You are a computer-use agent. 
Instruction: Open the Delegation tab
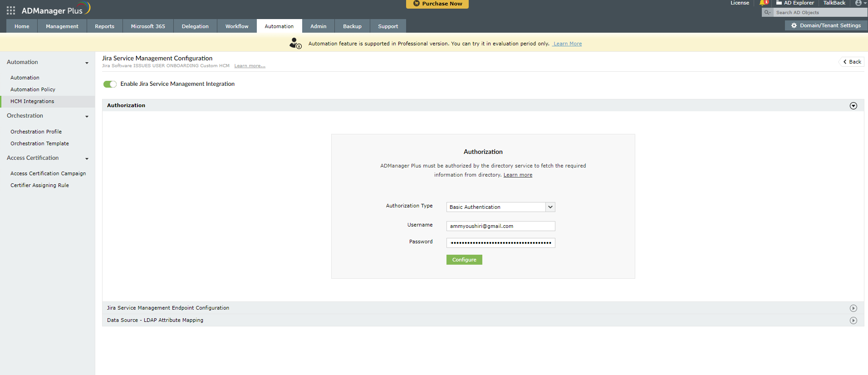(195, 26)
